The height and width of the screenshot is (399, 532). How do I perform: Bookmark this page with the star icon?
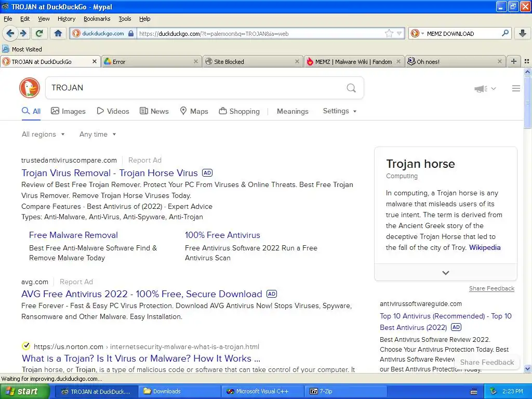[x=389, y=33]
